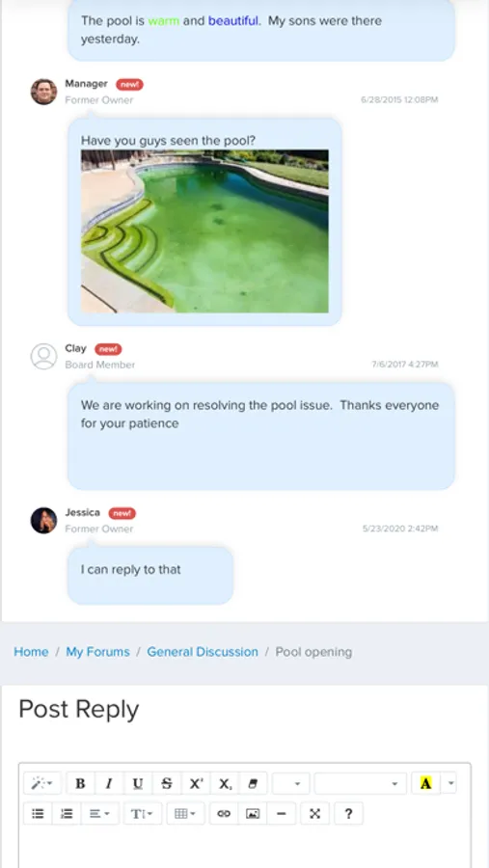489x868 pixels.
Task: Open the editor help question mark
Action: (x=348, y=813)
